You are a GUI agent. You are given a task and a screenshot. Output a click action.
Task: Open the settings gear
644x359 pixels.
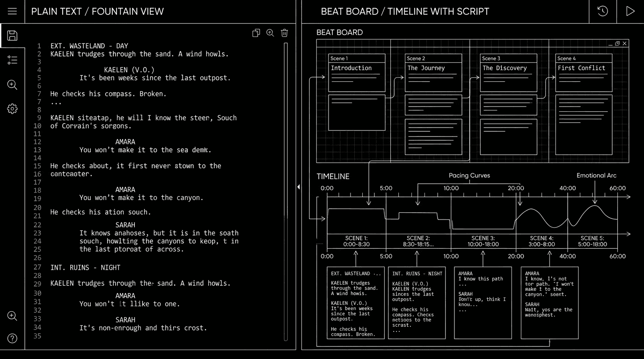tap(12, 108)
